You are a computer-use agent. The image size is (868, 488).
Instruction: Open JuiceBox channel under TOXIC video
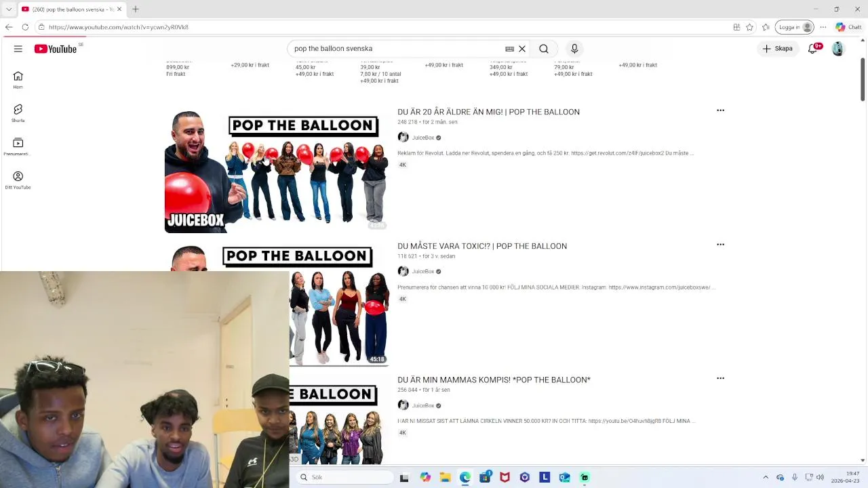click(x=423, y=272)
